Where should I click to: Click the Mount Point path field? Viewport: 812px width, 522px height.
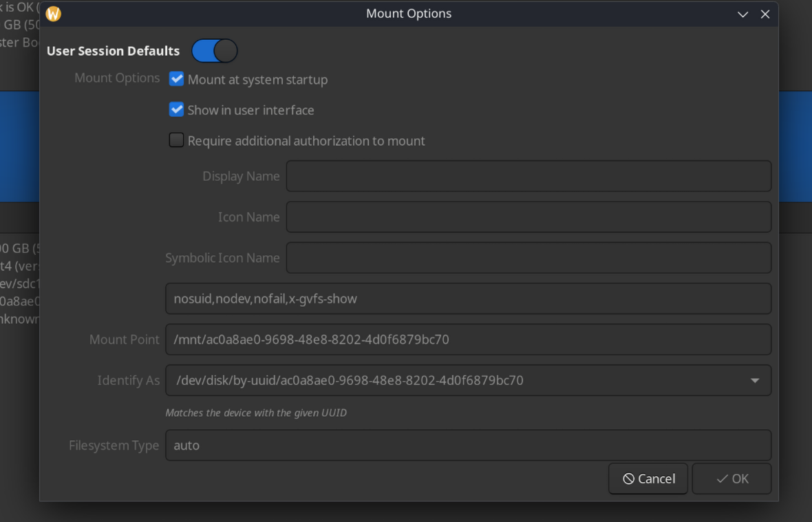(x=468, y=340)
